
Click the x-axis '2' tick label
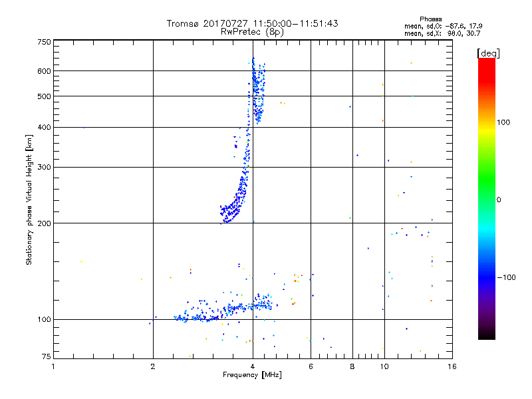(x=153, y=367)
